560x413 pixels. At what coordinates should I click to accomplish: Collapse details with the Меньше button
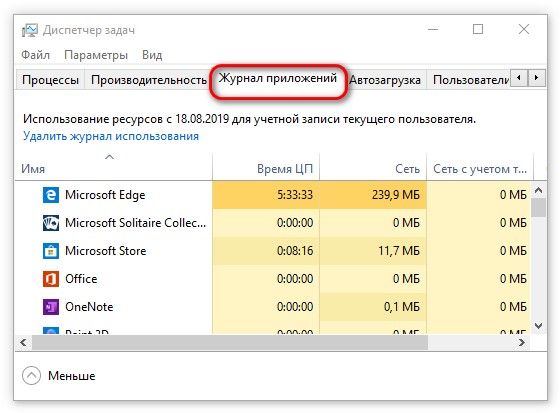click(59, 376)
